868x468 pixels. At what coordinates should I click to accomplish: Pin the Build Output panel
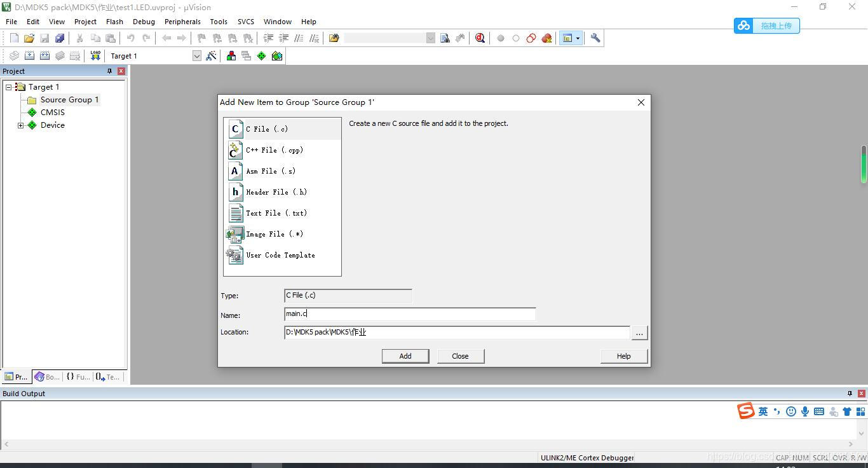point(850,394)
